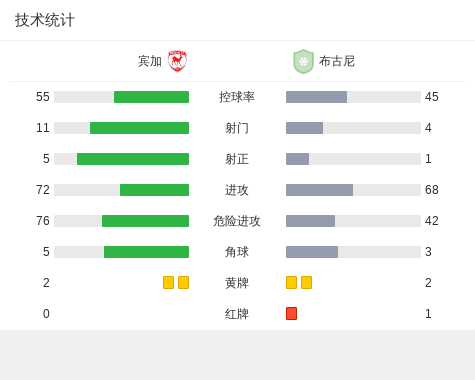Viewport: 475px width, 380px height.
Task: Click 布古尼's second yellow card icon
Action: (306, 283)
